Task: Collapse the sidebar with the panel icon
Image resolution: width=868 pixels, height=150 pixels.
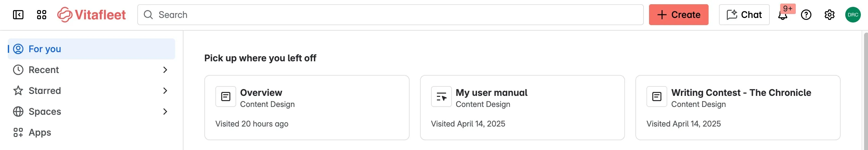Action: [18, 15]
